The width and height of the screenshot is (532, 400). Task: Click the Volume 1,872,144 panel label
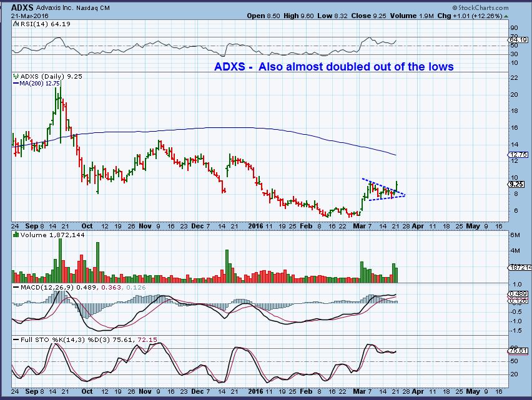(52, 235)
